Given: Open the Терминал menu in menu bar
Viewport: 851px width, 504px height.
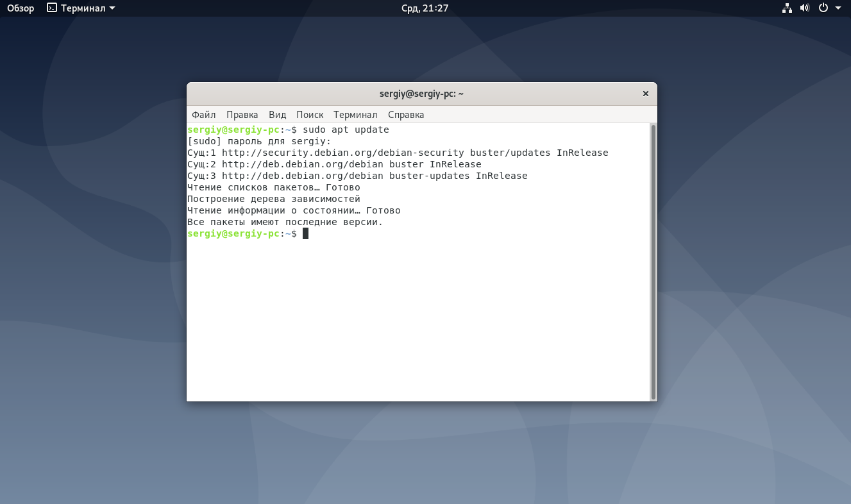Looking at the screenshot, I should [355, 115].
